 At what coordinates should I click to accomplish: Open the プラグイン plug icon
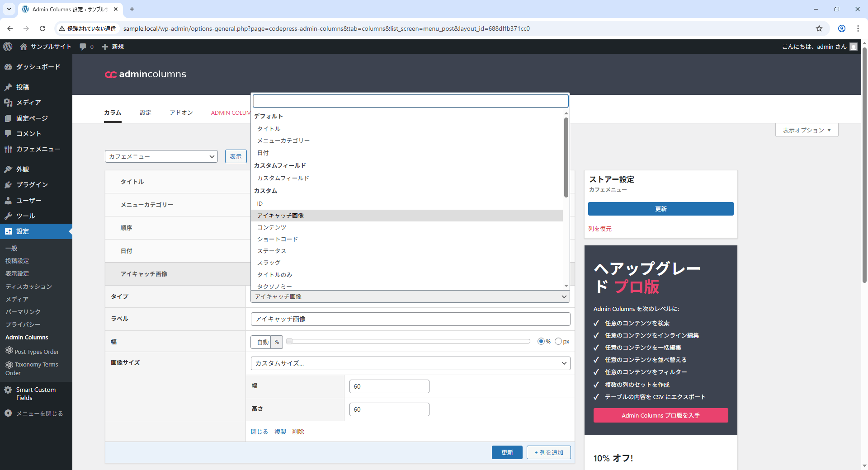tap(8, 185)
